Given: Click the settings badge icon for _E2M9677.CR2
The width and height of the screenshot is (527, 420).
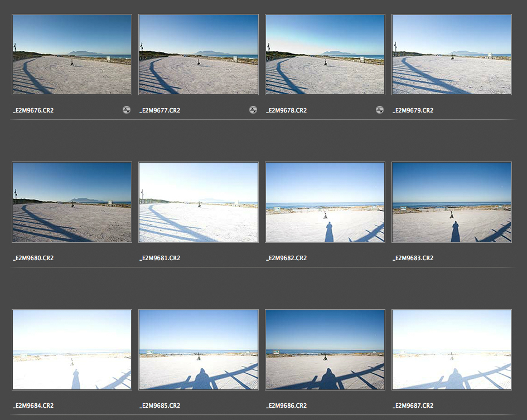Looking at the screenshot, I should click(253, 110).
